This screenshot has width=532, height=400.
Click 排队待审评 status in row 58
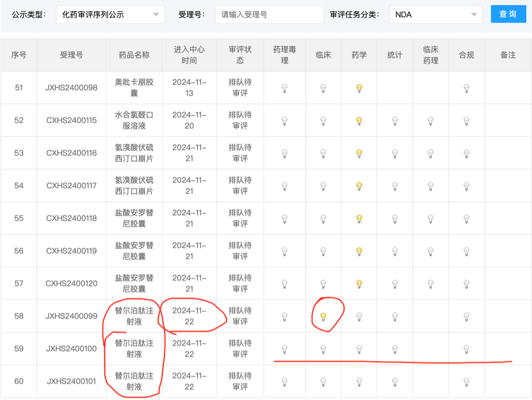click(240, 316)
